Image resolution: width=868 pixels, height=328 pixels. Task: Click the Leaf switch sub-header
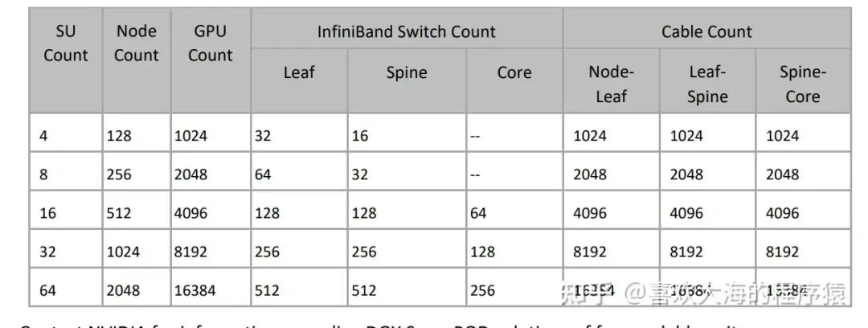coord(298,72)
